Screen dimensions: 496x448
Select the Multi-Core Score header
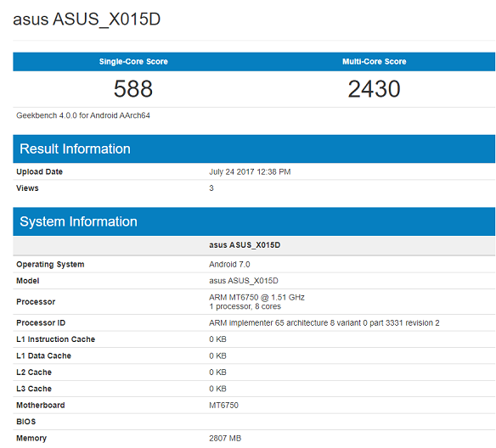375,61
